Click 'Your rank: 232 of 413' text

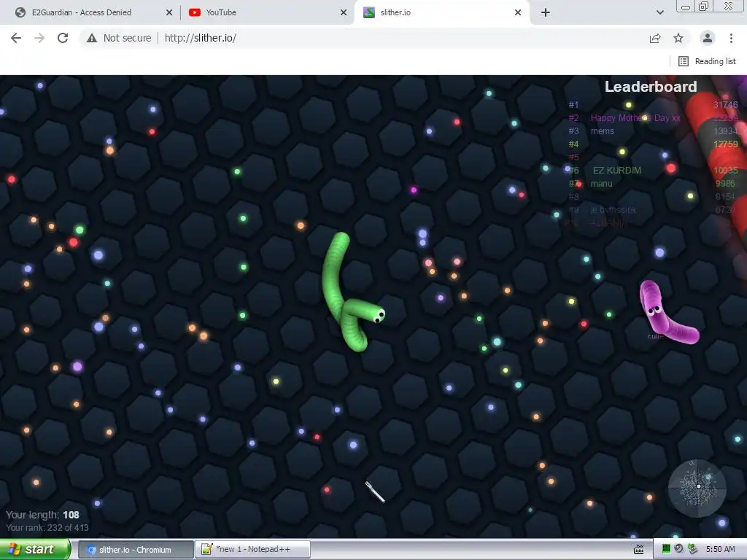[47, 528]
